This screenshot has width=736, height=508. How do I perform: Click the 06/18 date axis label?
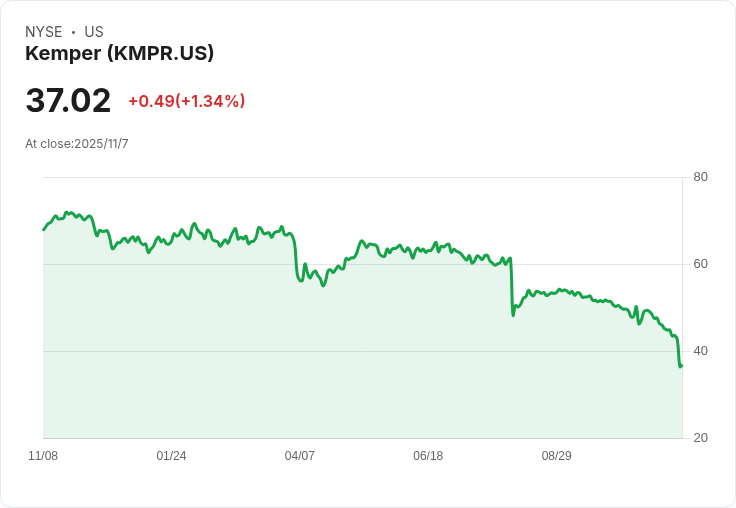pyautogui.click(x=428, y=456)
